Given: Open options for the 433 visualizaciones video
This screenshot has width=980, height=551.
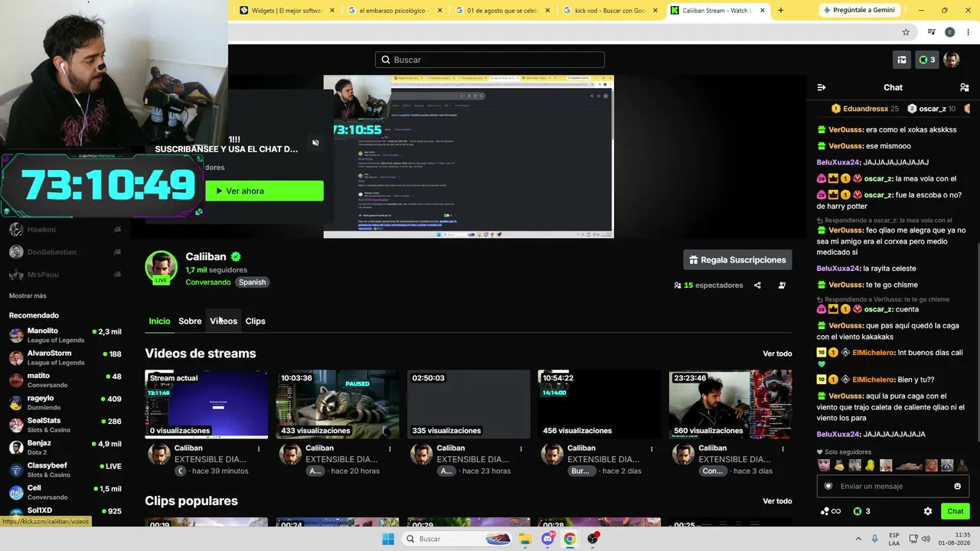Looking at the screenshot, I should click(390, 448).
